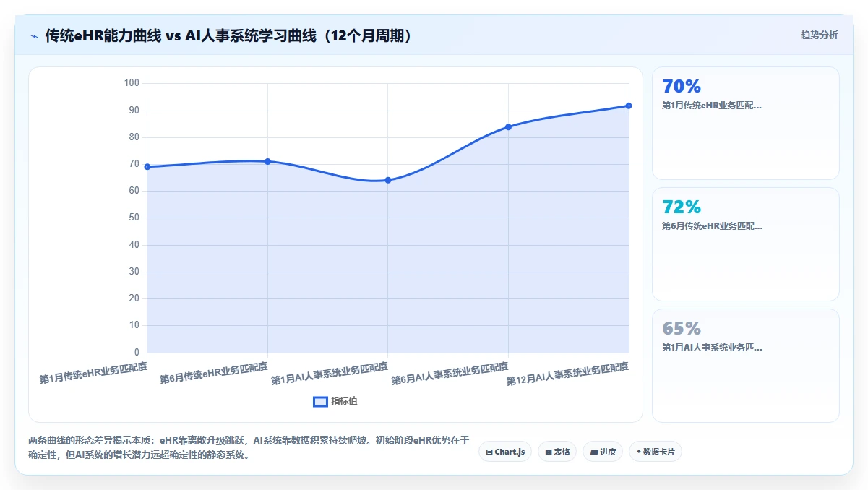Select the 表格 tag
Image resolution: width=868 pixels, height=490 pixels.
pyautogui.click(x=557, y=452)
